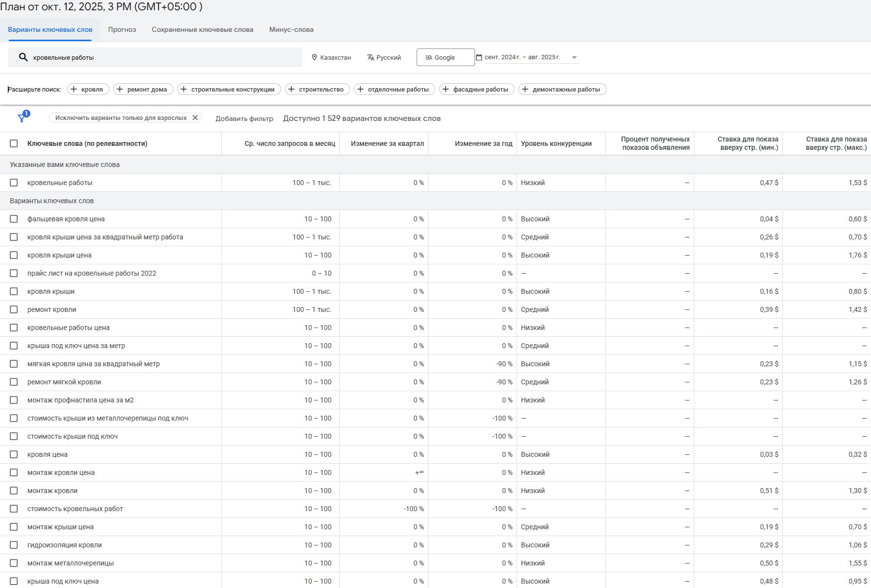Sort by 'Уровень конкуренции' column header
The height and width of the screenshot is (588, 871).
pyautogui.click(x=556, y=143)
